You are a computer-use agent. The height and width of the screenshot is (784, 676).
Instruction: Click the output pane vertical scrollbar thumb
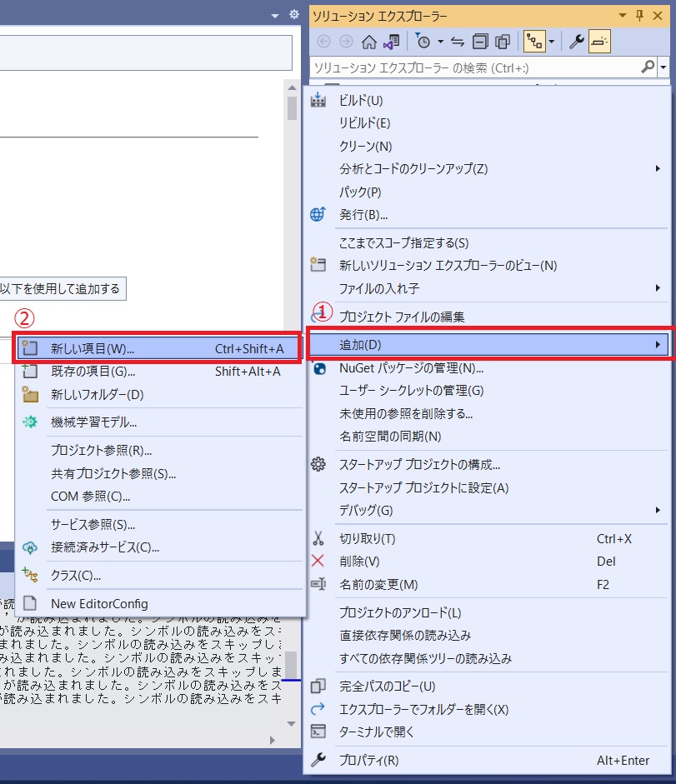tap(290, 665)
